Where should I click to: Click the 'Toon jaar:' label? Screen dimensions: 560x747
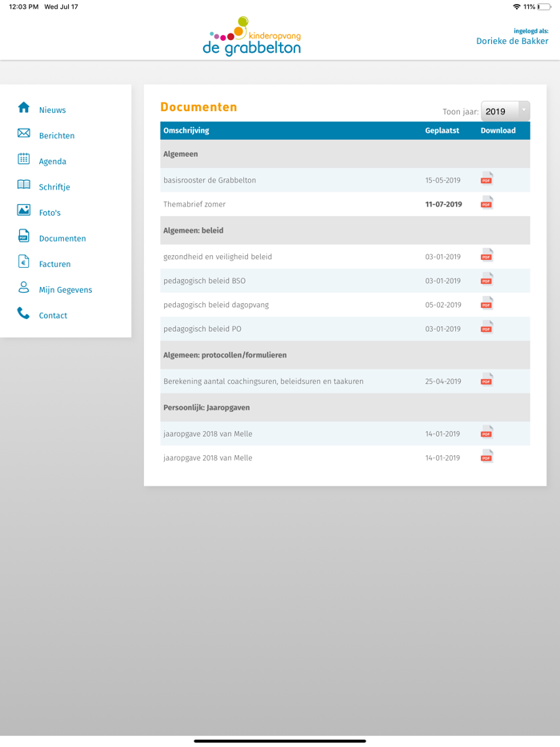pos(460,112)
